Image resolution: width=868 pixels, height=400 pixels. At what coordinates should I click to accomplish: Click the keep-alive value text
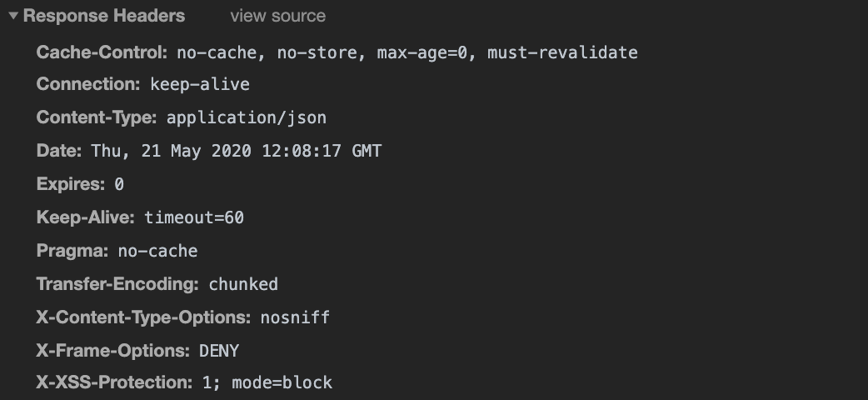coord(200,84)
